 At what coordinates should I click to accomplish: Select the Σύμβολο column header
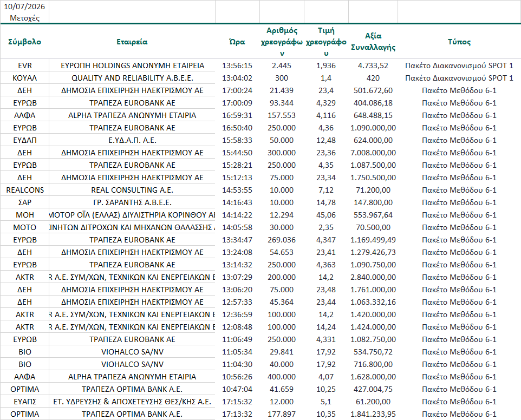(x=24, y=42)
